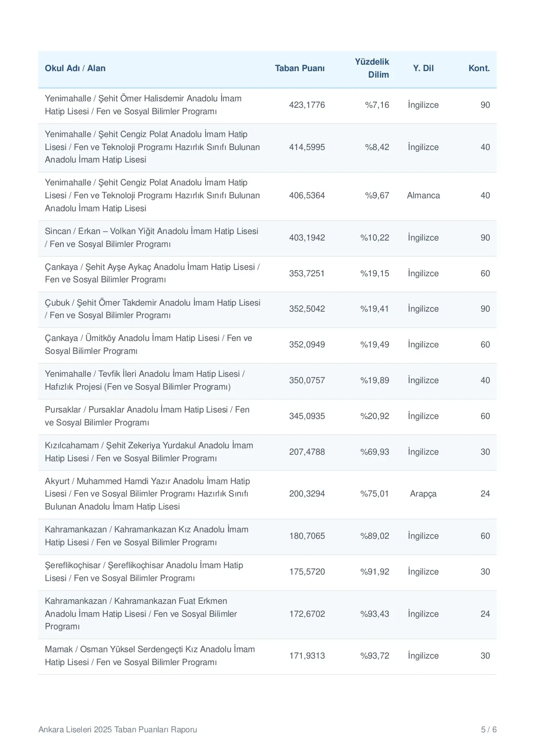Click the footer report title text

[x=118, y=730]
